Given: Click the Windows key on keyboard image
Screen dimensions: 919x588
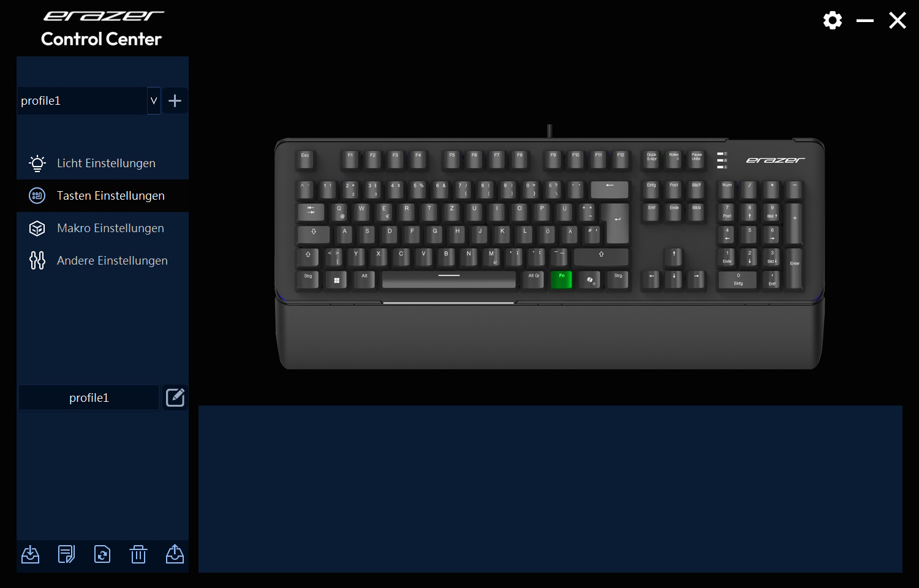Looking at the screenshot, I should point(336,279).
